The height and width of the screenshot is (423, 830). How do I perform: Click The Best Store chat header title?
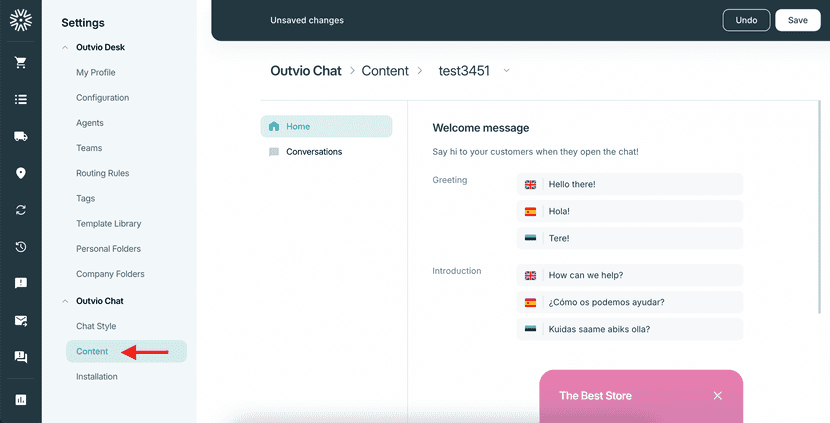tap(596, 395)
